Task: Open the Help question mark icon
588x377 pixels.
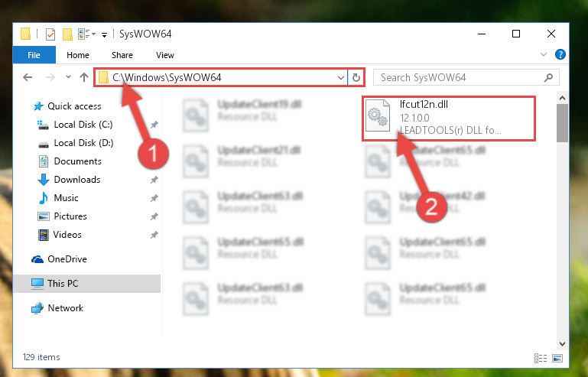Action: pos(560,55)
